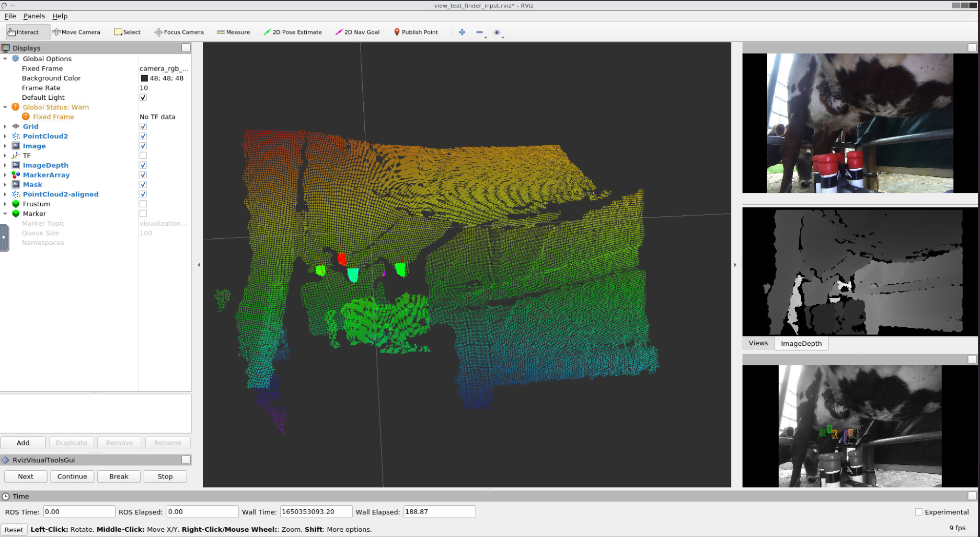Toggle the Experimental checkbox
The width and height of the screenshot is (980, 537).
pos(919,512)
